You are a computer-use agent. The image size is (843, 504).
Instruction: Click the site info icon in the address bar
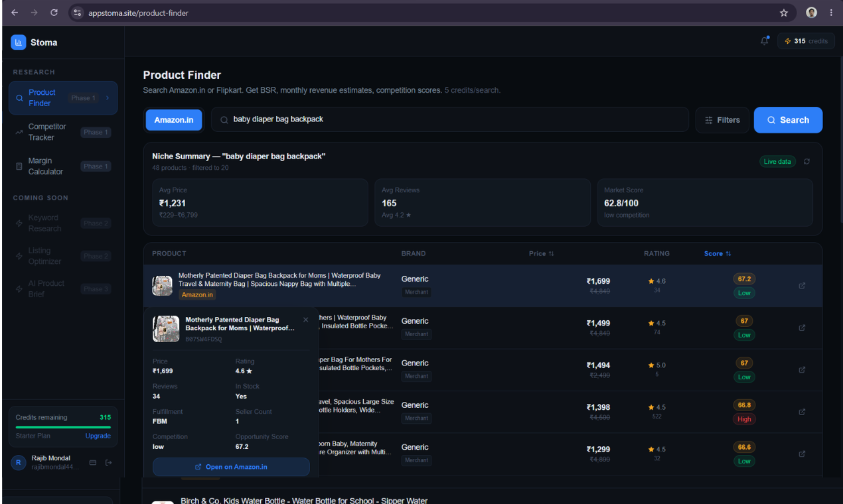[x=78, y=13]
